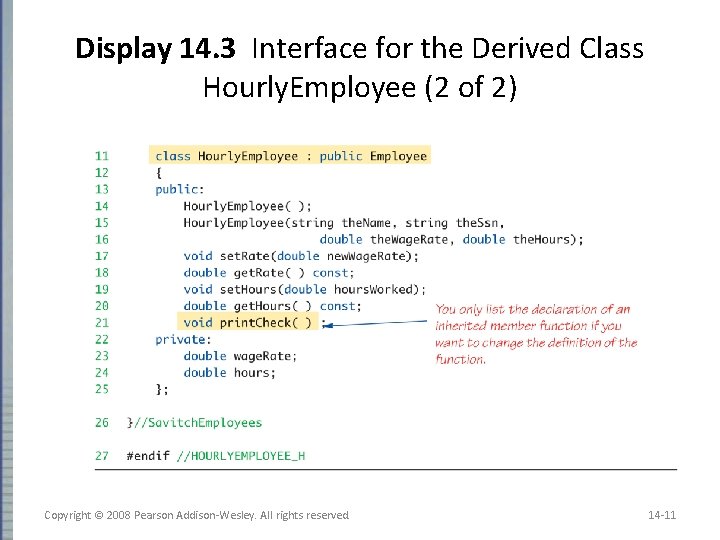The height and width of the screenshot is (540, 720).
Task: Click the 'public:' keyword on line 13
Action: click(x=179, y=189)
